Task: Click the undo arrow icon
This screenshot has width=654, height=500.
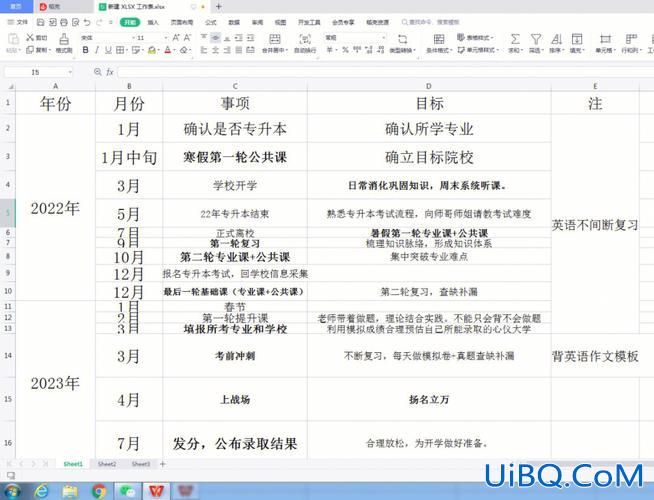Action: click(x=87, y=22)
